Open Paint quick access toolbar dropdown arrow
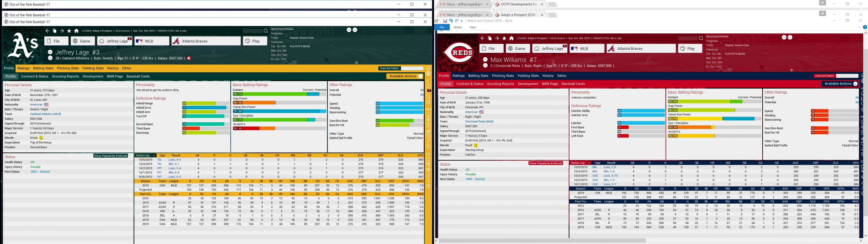The height and width of the screenshot is (244, 868). point(462,21)
